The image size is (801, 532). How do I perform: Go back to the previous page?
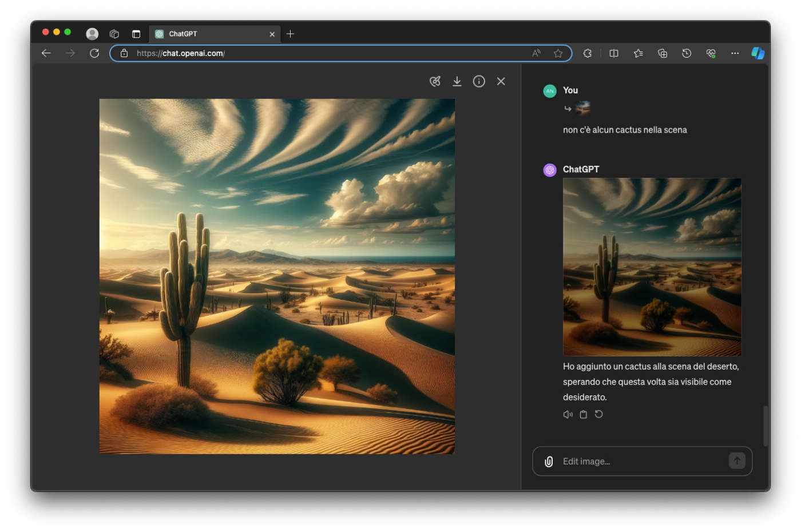[46, 53]
